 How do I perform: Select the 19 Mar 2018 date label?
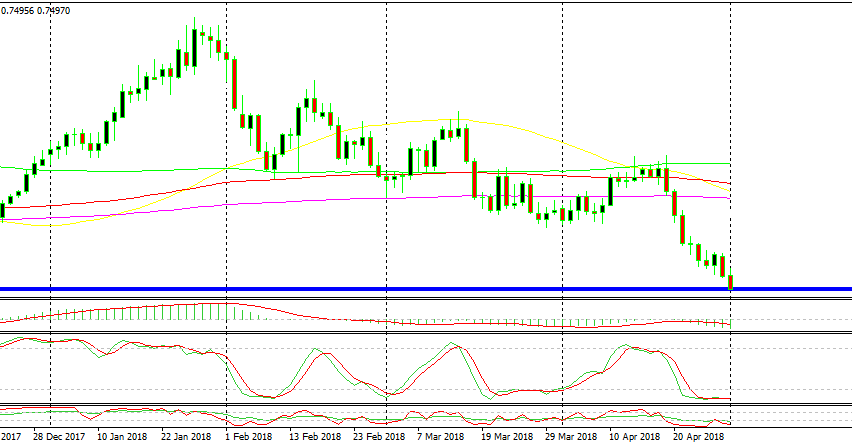(507, 437)
